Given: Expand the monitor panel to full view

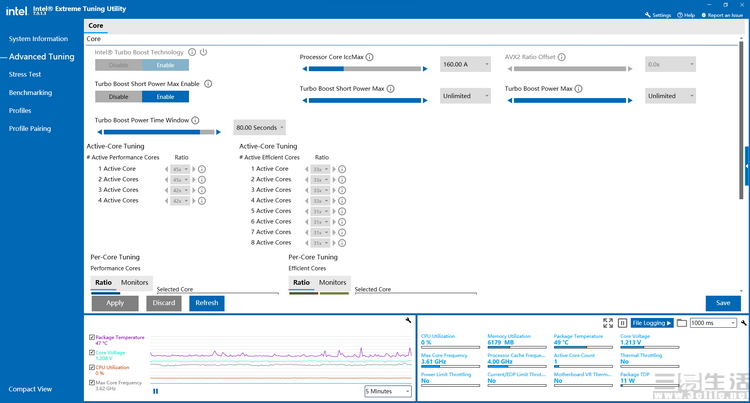Looking at the screenshot, I should (x=607, y=323).
